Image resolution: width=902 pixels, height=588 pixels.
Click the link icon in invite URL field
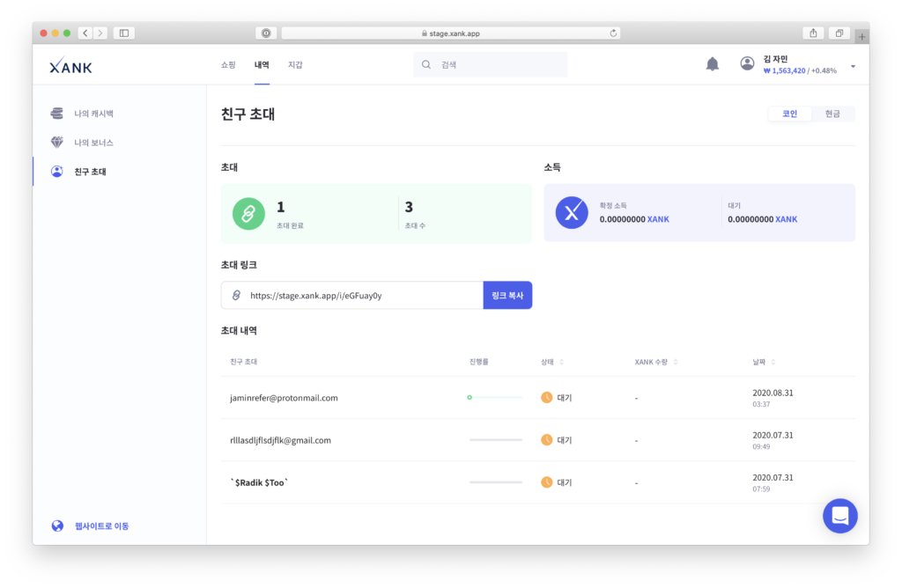point(236,296)
